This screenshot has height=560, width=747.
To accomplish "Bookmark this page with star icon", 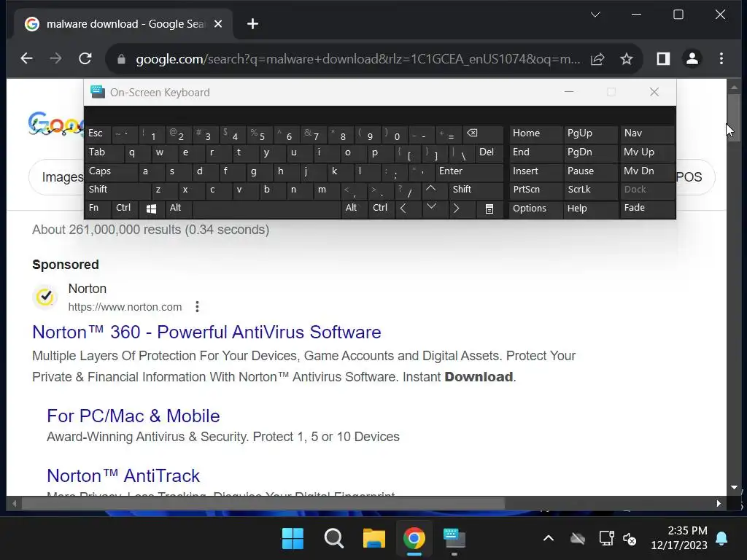I will [x=627, y=58].
